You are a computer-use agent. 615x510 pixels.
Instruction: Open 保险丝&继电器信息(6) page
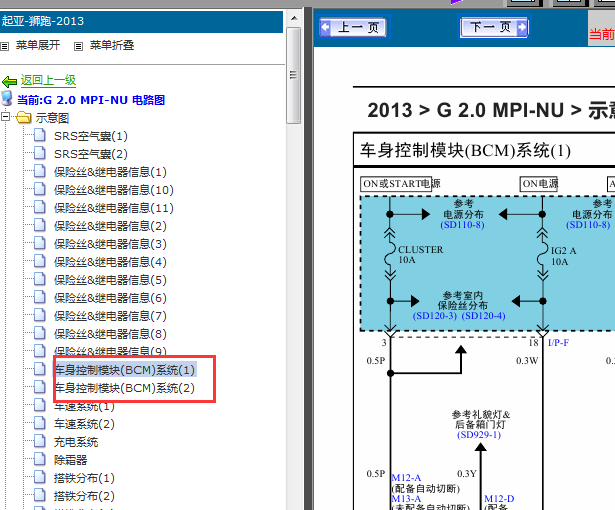110,298
